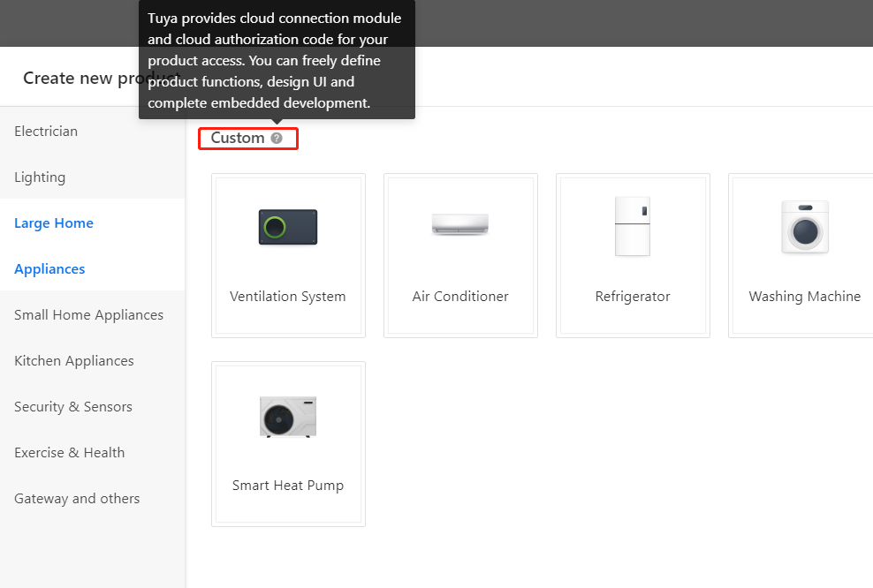Viewport: 873px width, 588px height.
Task: Choose the Refrigerator product icon
Action: pyautogui.click(x=633, y=226)
